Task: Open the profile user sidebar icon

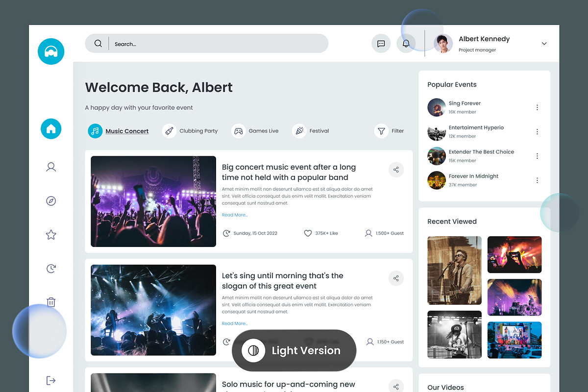Action: coord(51,167)
